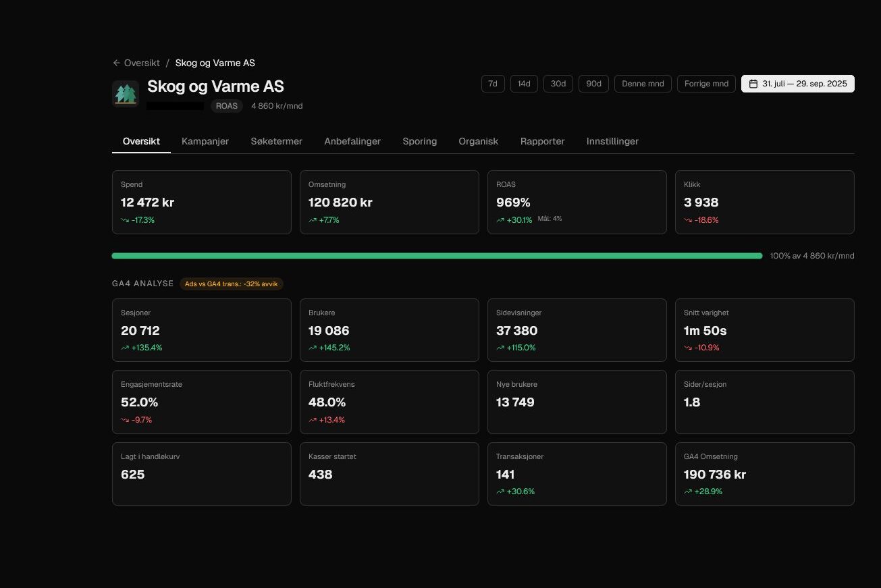Image resolution: width=881 pixels, height=588 pixels.
Task: Click the trend arrow under Sesjoner
Action: (125, 348)
